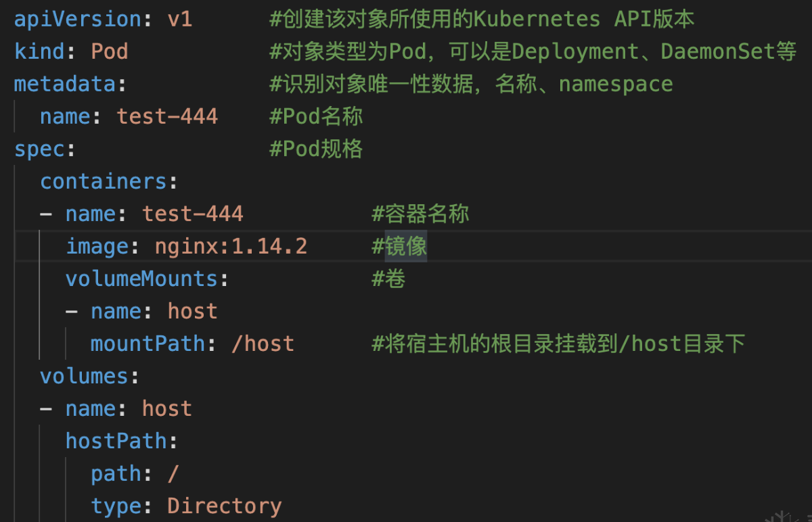
Task: Place cursor on the v1 value
Action: [x=179, y=20]
